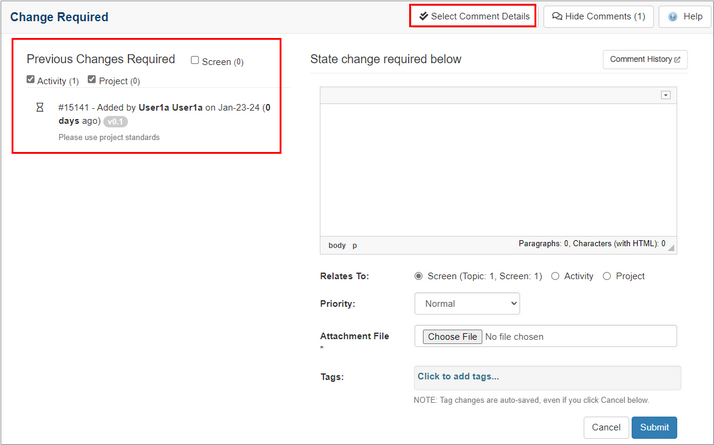
Task: Select the Activity relates-to radio option
Action: (555, 276)
